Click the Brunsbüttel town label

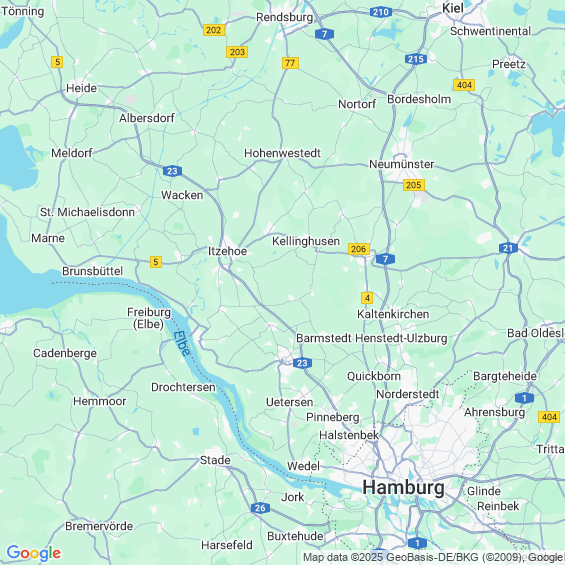point(93,271)
